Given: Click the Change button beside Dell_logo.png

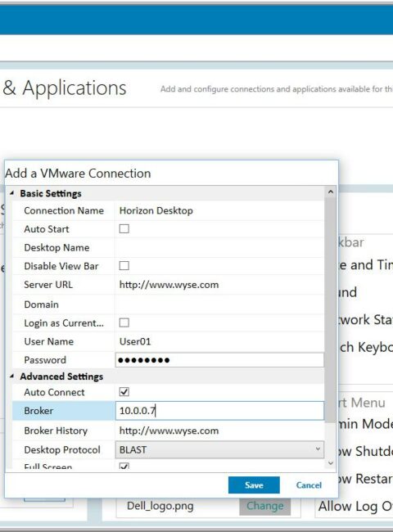Looking at the screenshot, I should pyautogui.click(x=264, y=506).
